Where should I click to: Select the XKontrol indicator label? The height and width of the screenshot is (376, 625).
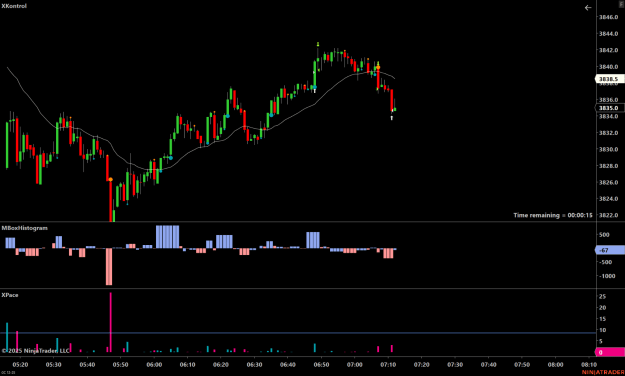(14, 6)
